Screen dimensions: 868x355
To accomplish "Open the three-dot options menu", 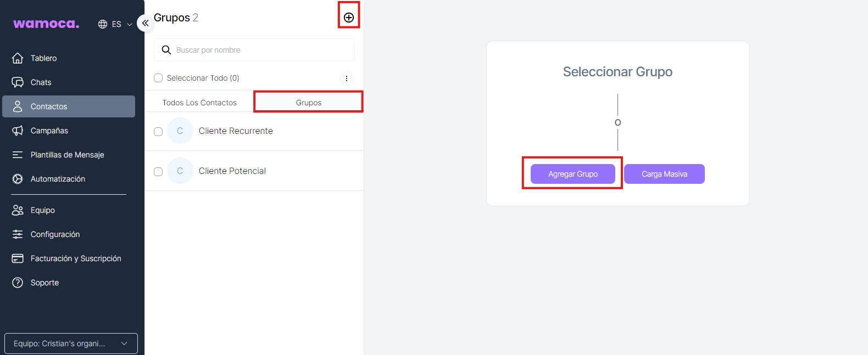I will pos(347,78).
